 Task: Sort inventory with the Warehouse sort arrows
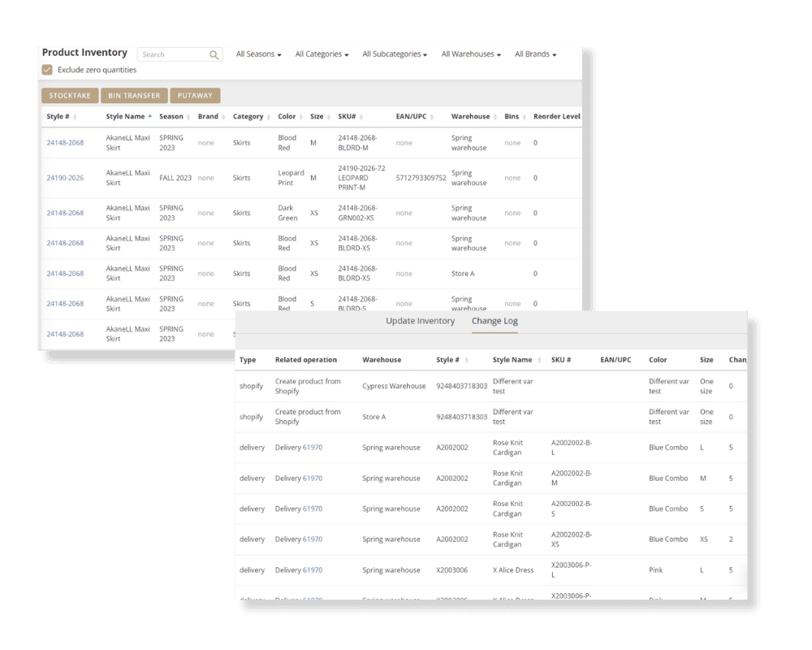[496, 116]
